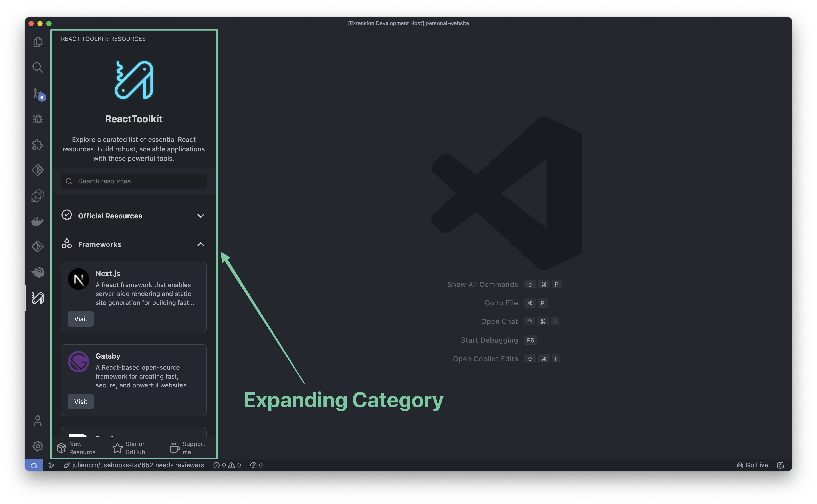Click the Frameworks shapes icon
The height and width of the screenshot is (504, 817).
pyautogui.click(x=67, y=244)
